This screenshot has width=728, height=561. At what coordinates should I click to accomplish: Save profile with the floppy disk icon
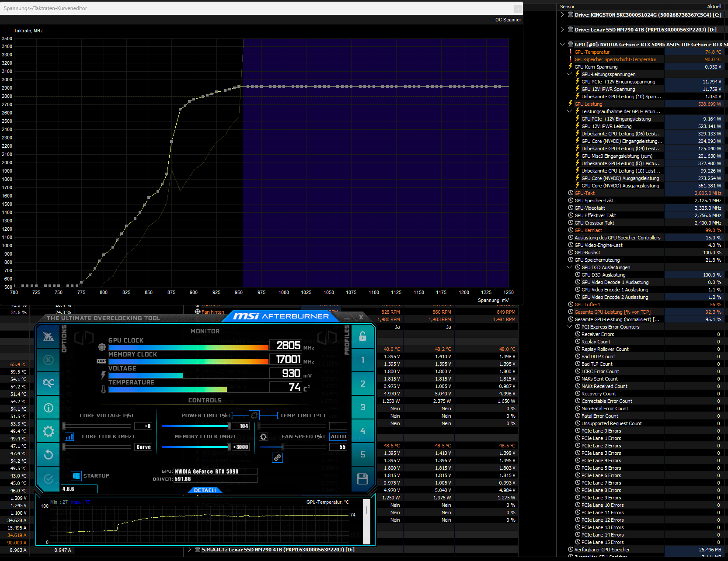pyautogui.click(x=362, y=479)
